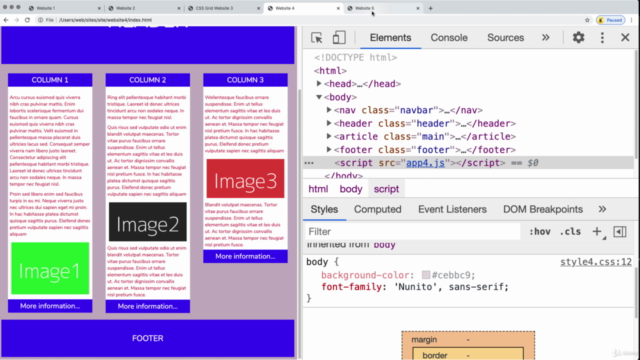
Task: Open the app4.js link
Action: (425, 163)
